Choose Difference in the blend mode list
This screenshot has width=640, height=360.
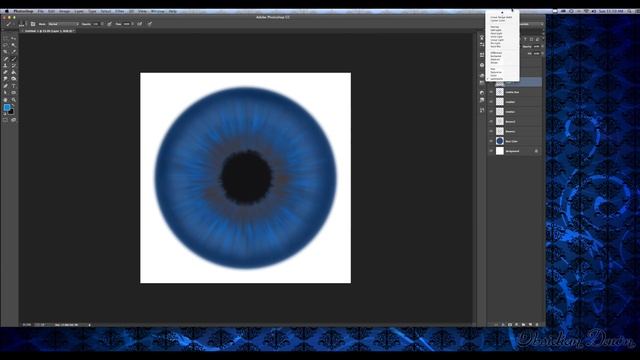(496, 53)
